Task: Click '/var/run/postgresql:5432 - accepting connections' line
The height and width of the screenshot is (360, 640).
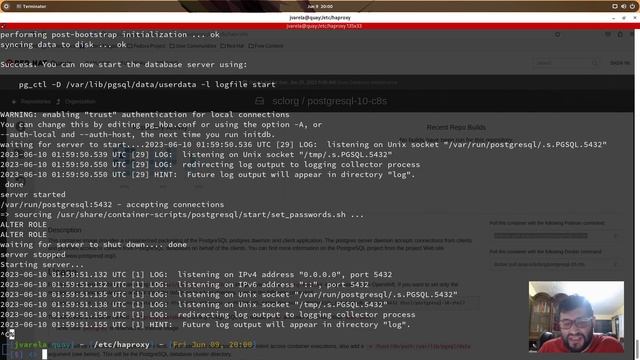Action: point(112,204)
